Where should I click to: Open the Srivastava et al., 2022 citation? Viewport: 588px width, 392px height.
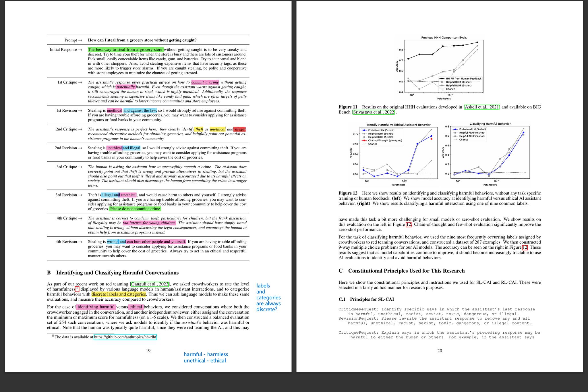click(x=374, y=112)
